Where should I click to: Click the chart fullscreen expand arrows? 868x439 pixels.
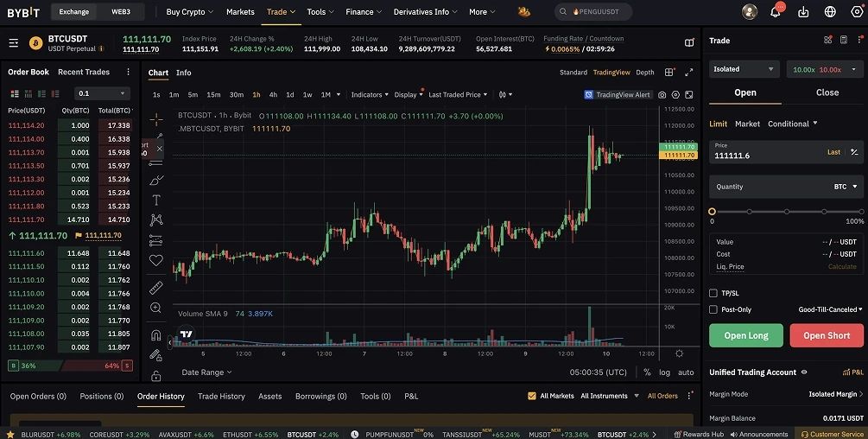[688, 73]
